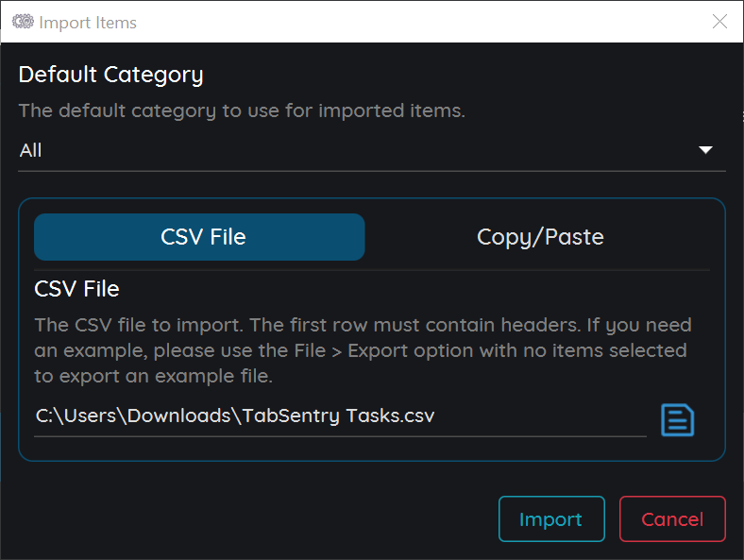
Task: Focus the CSV file path input field
Action: tap(340, 416)
